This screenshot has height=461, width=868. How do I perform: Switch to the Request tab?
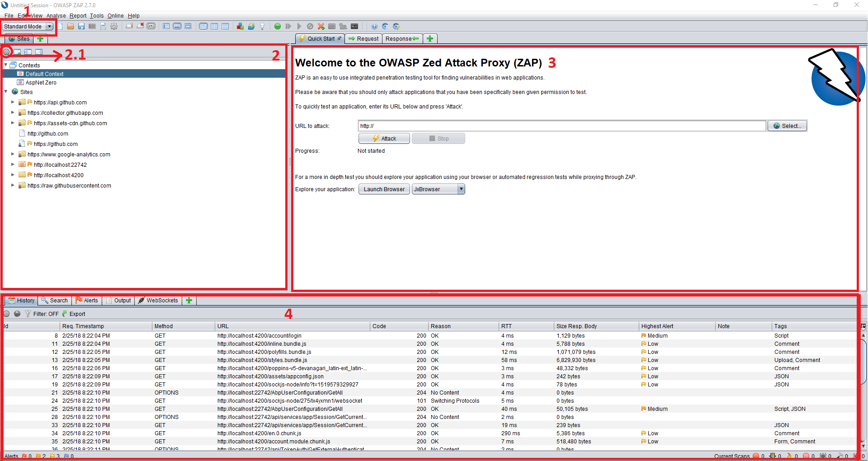(x=364, y=39)
